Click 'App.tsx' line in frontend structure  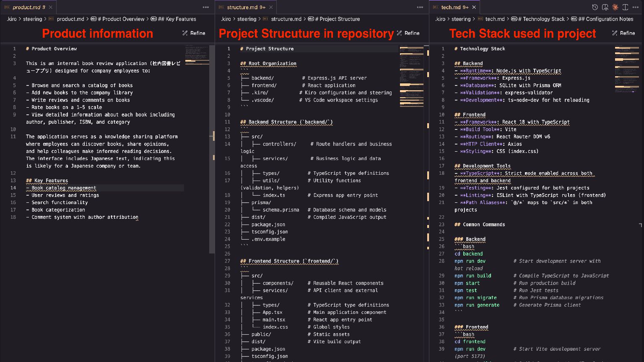click(273, 312)
